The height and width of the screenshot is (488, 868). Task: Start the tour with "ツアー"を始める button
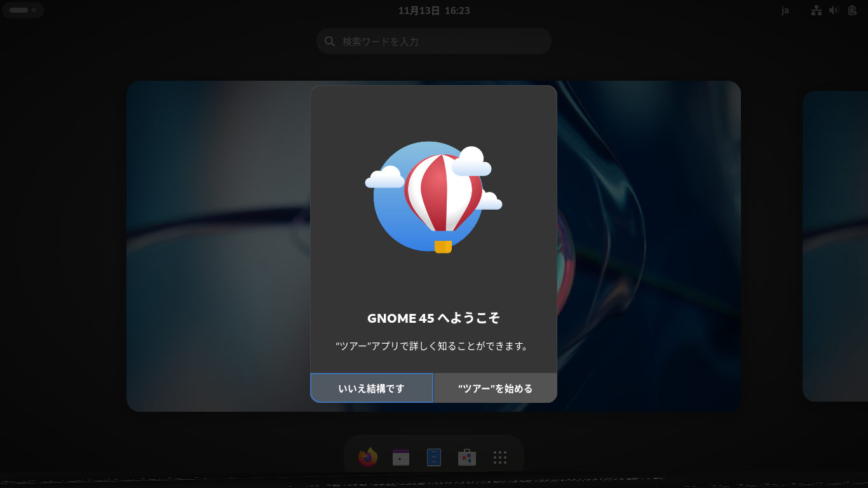pyautogui.click(x=495, y=388)
